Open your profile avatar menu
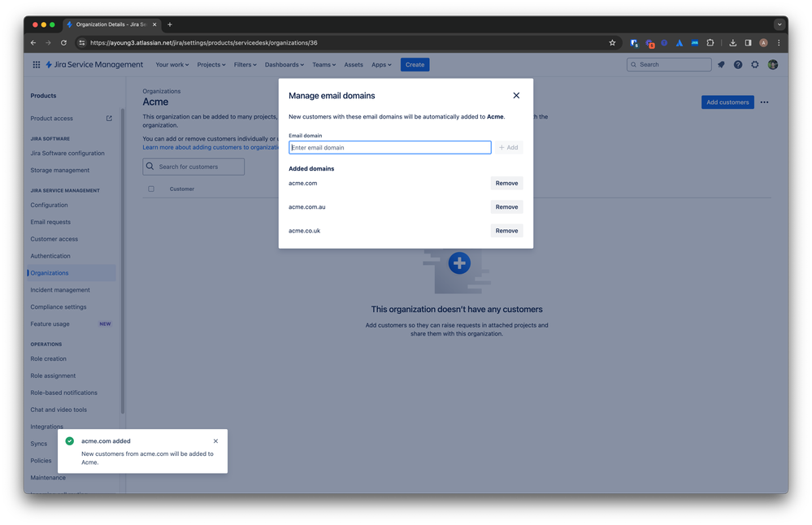 (772, 64)
